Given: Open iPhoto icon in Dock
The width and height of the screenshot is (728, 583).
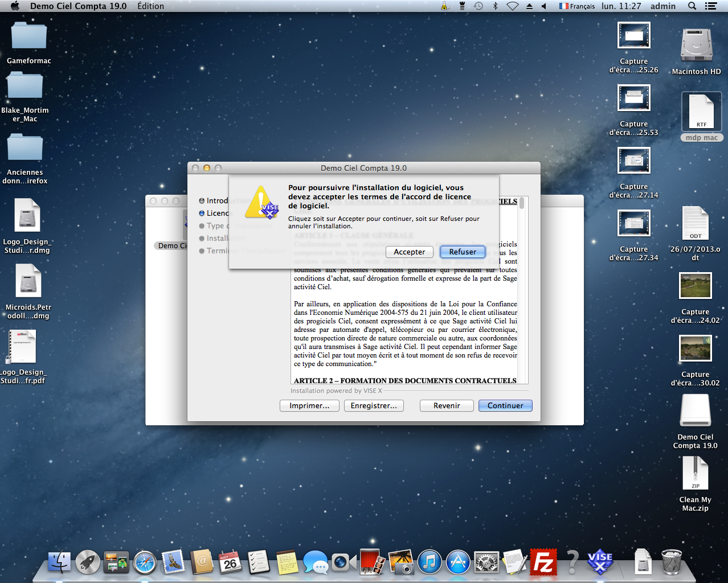Looking at the screenshot, I should (401, 563).
